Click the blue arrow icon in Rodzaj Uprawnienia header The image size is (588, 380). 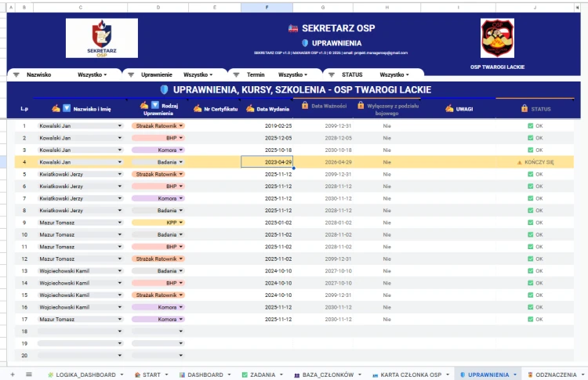coord(155,105)
